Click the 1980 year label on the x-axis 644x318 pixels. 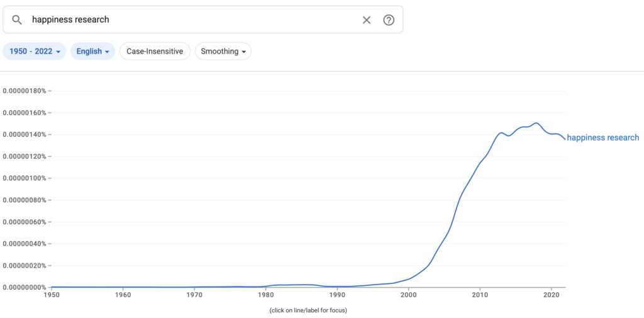click(266, 294)
